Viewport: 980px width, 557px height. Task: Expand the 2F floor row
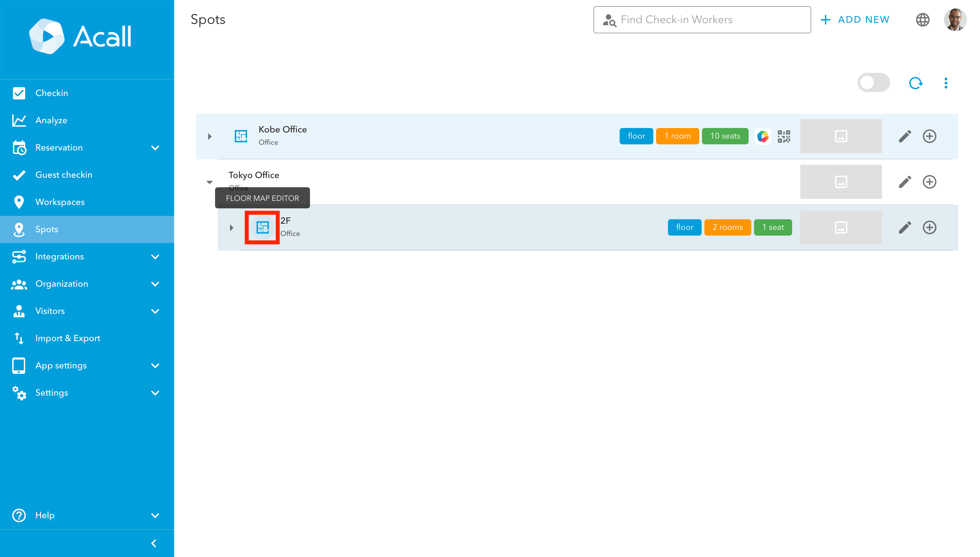coord(231,228)
